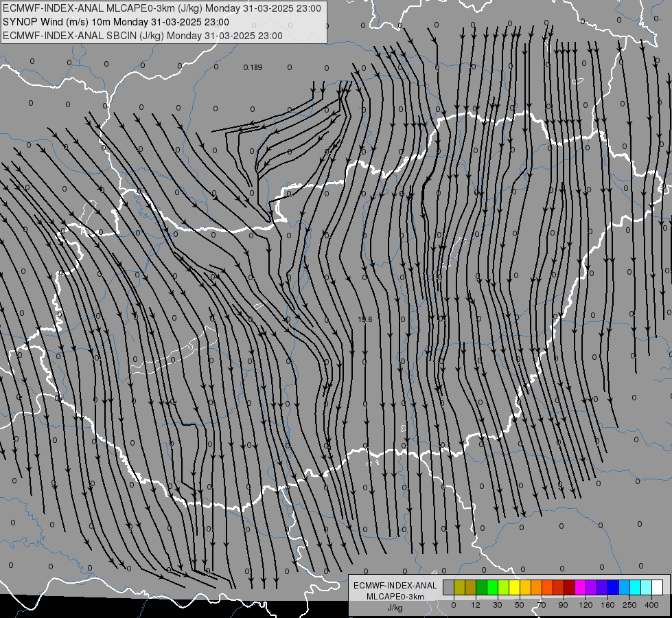The image size is (672, 618).
Task: Click the legend scale label 400
Action: coord(651,605)
